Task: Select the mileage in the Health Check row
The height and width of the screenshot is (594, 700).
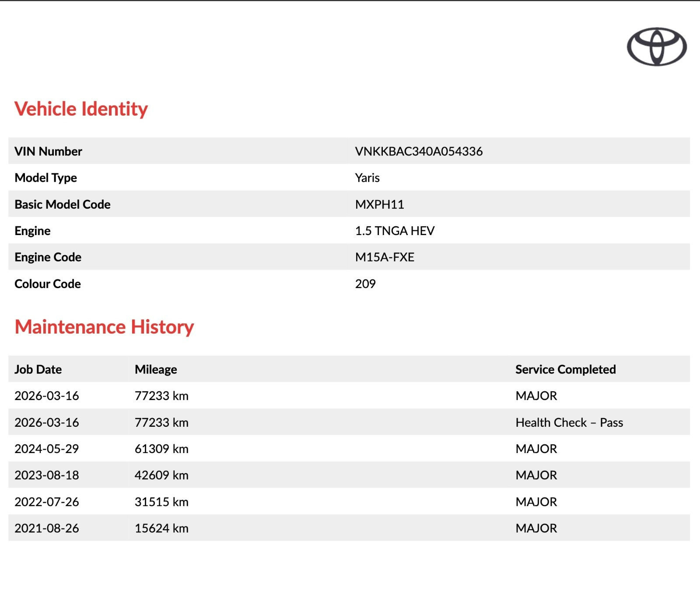Action: (x=161, y=422)
